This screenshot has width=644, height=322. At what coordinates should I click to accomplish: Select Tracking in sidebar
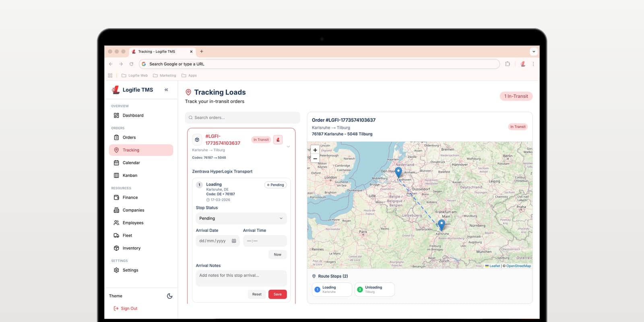(141, 150)
